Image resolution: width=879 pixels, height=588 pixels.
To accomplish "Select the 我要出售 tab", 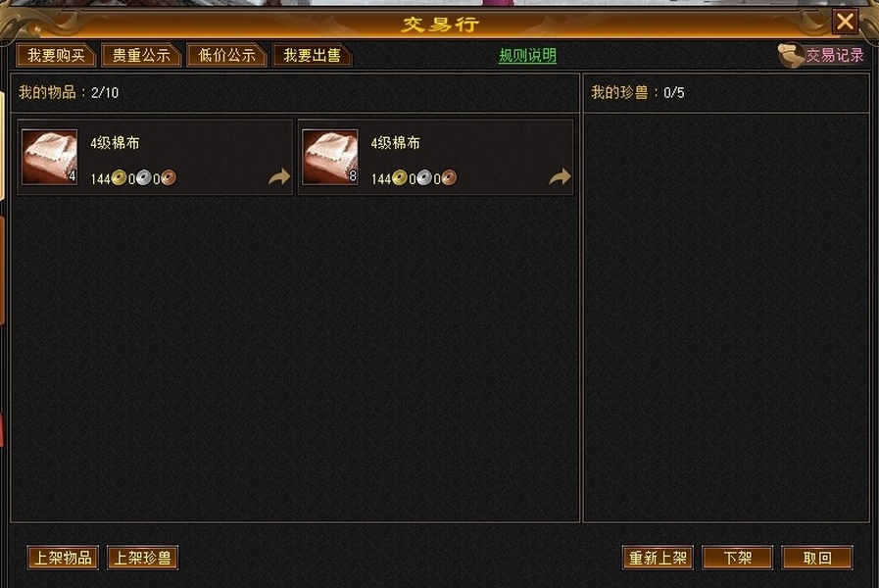I will click(x=312, y=55).
